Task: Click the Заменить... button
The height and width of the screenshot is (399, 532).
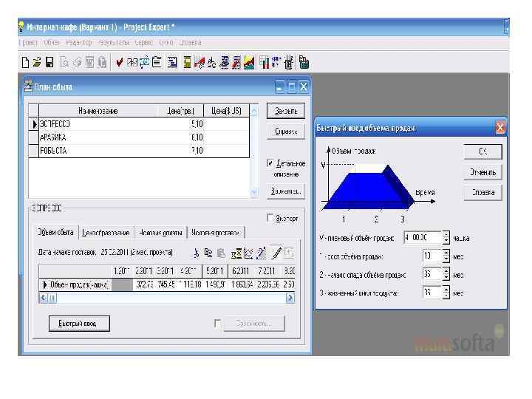Action: coord(286,191)
